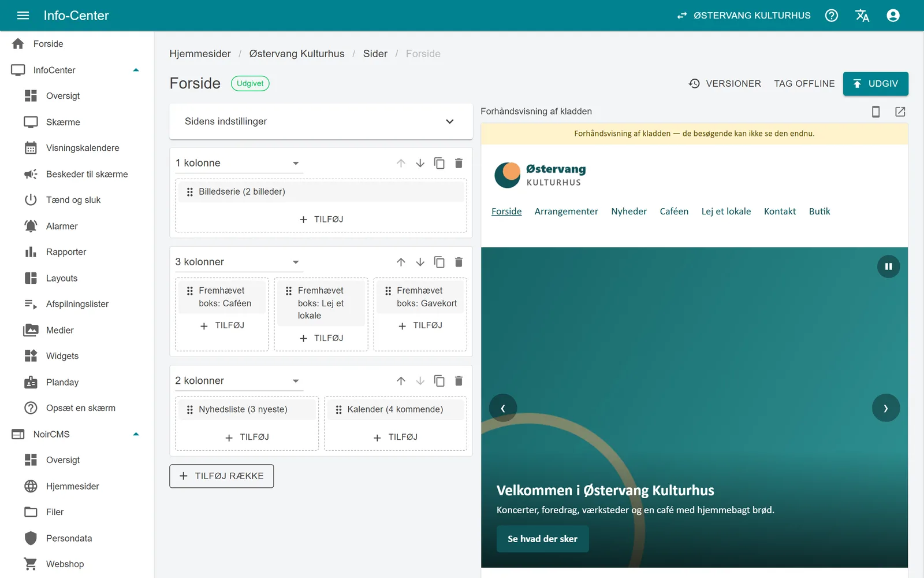Click Sider breadcrumb link
The width and height of the screenshot is (924, 578).
pyautogui.click(x=375, y=54)
